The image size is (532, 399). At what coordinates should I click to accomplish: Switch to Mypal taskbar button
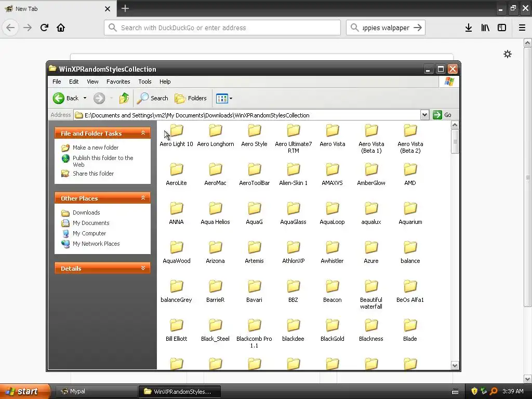(x=96, y=392)
